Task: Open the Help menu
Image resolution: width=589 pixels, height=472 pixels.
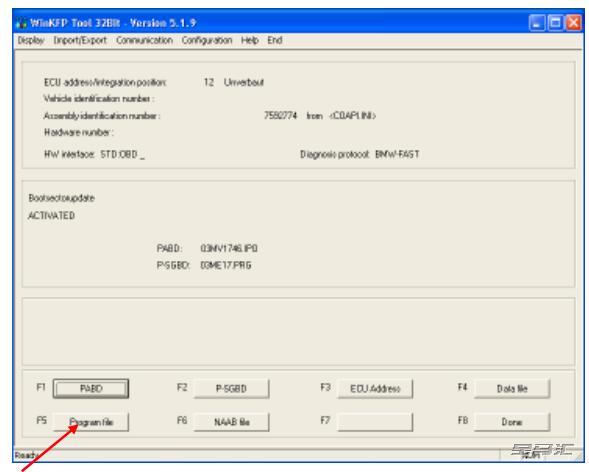Action: [249, 40]
